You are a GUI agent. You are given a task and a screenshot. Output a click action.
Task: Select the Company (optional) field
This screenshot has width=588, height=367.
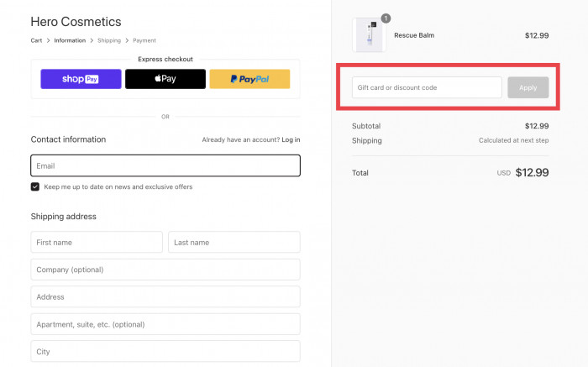[165, 270]
